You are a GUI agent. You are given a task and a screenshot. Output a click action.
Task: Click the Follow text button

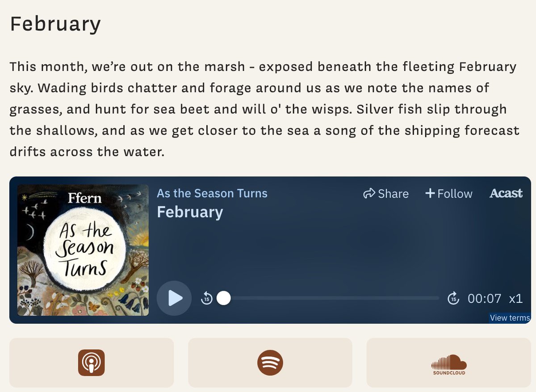(x=455, y=193)
